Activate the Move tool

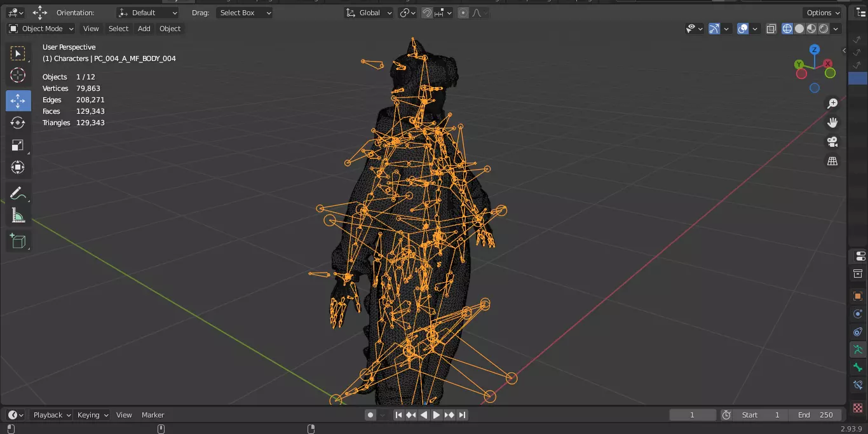click(x=18, y=100)
